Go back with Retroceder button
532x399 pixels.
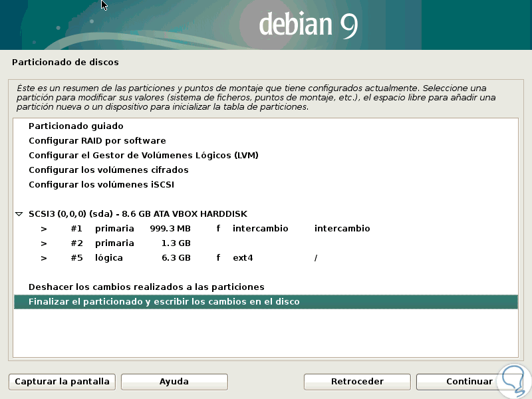(357, 382)
